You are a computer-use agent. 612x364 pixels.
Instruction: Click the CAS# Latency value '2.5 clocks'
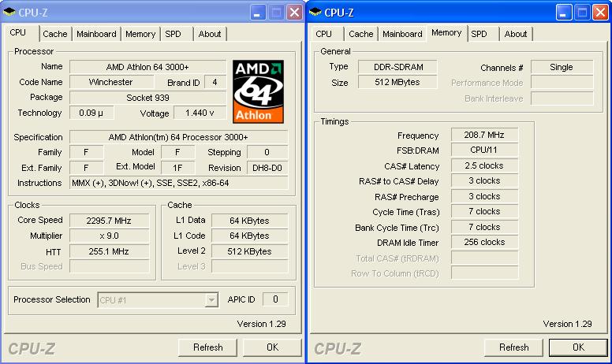(484, 165)
